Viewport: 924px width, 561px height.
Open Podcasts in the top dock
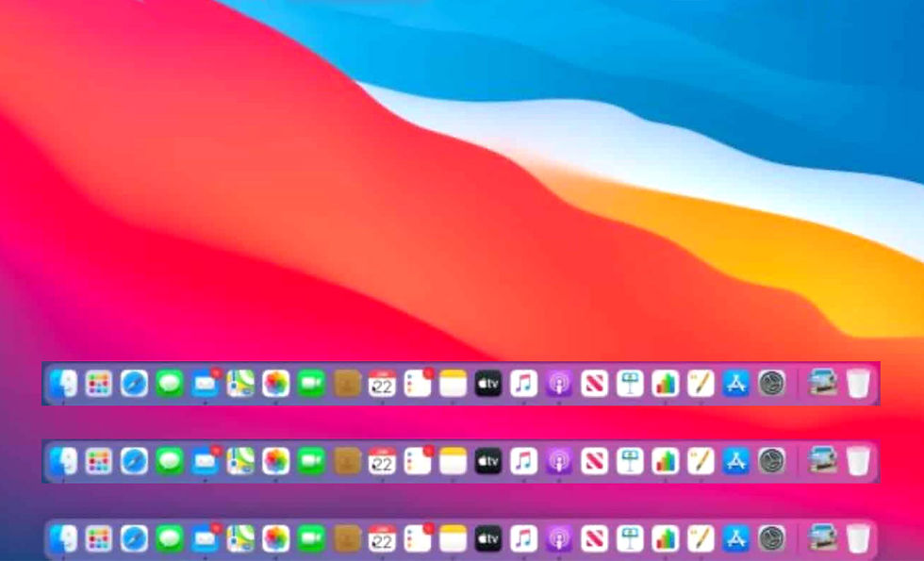point(559,384)
